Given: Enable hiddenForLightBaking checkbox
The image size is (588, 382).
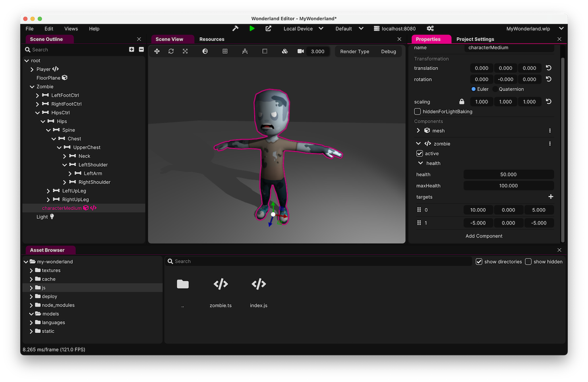Looking at the screenshot, I should 418,112.
